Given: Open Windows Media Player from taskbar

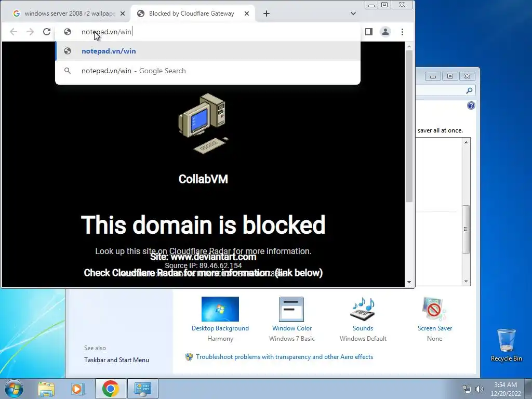Looking at the screenshot, I should click(77, 389).
